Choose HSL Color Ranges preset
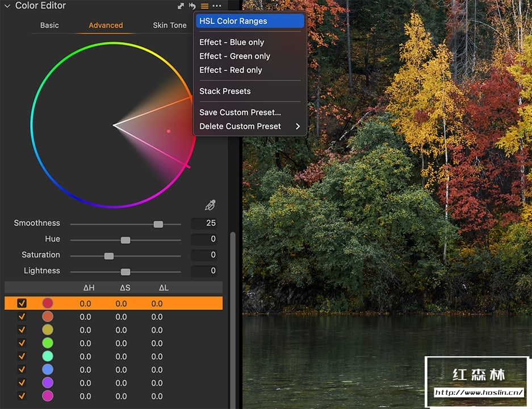Screen dimensions: 532x409 233,21
